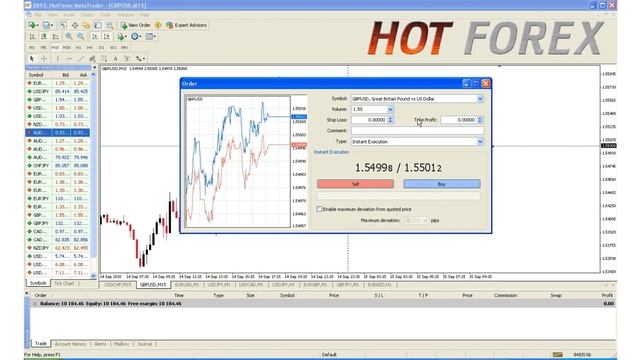Switch to the Journal terminal tab

tap(144, 344)
